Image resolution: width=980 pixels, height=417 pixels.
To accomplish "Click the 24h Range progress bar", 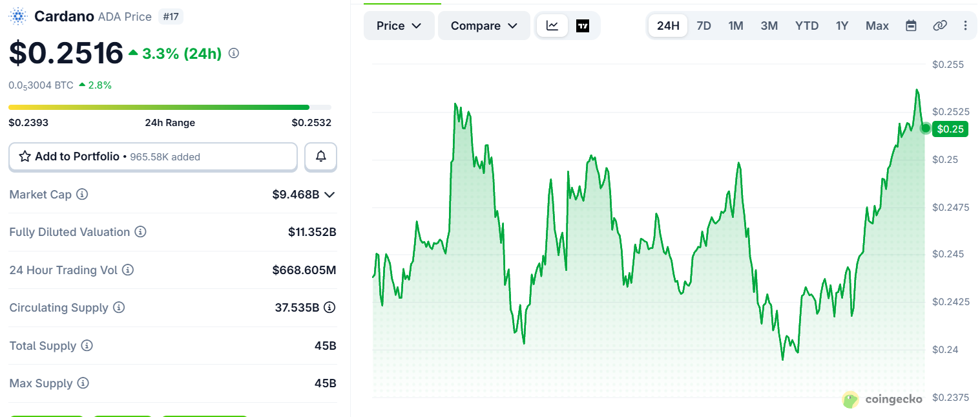I will coord(170,107).
